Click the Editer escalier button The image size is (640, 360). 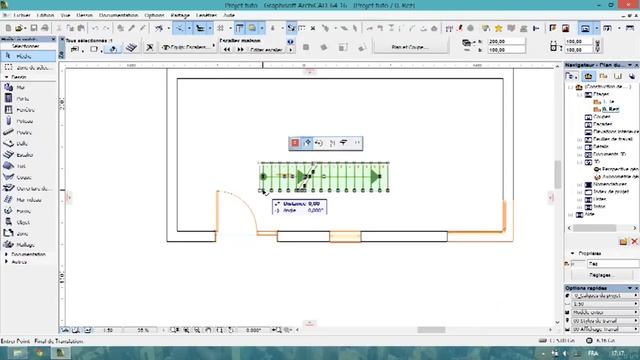click(x=266, y=49)
